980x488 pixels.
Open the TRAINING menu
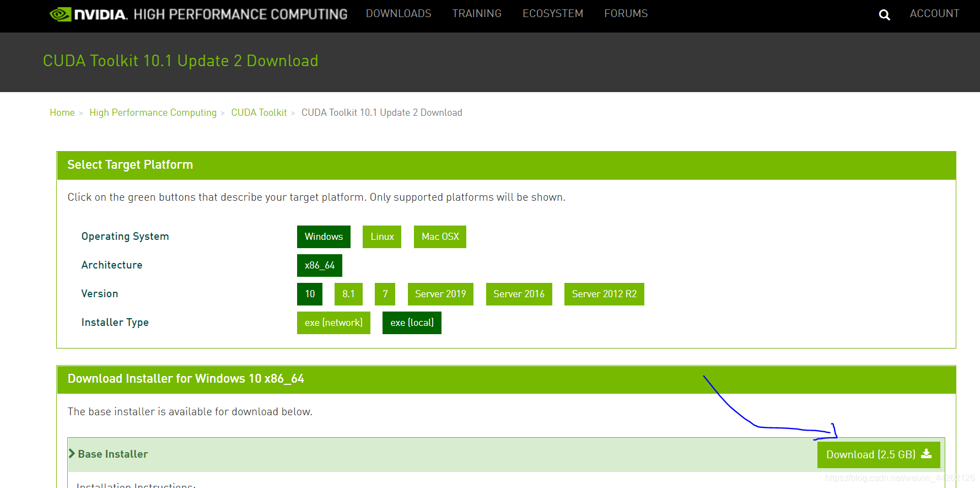(x=477, y=13)
